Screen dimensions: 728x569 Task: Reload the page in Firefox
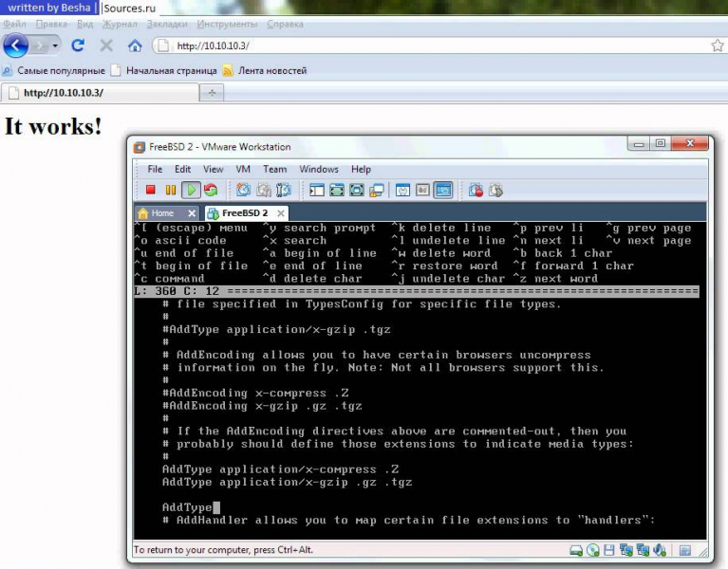[78, 46]
